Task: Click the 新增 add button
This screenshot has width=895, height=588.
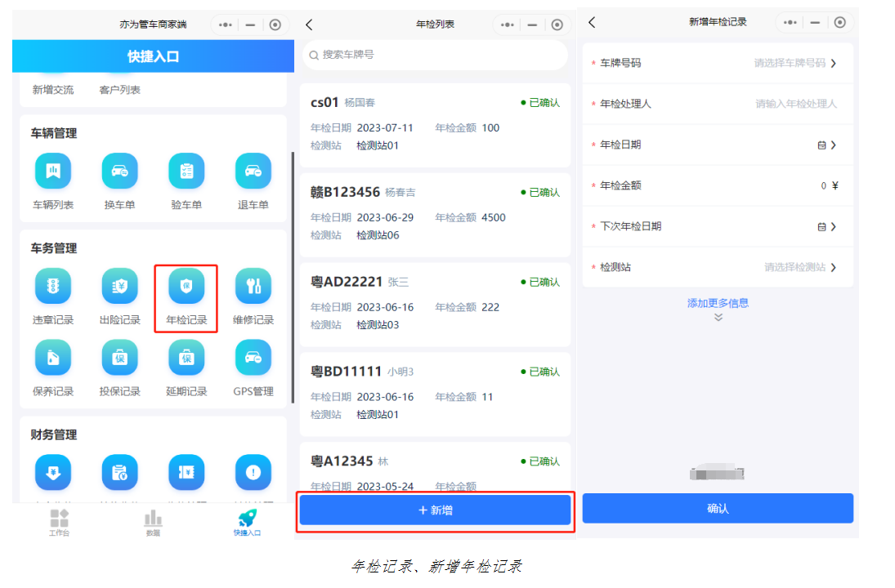Action: [x=435, y=510]
